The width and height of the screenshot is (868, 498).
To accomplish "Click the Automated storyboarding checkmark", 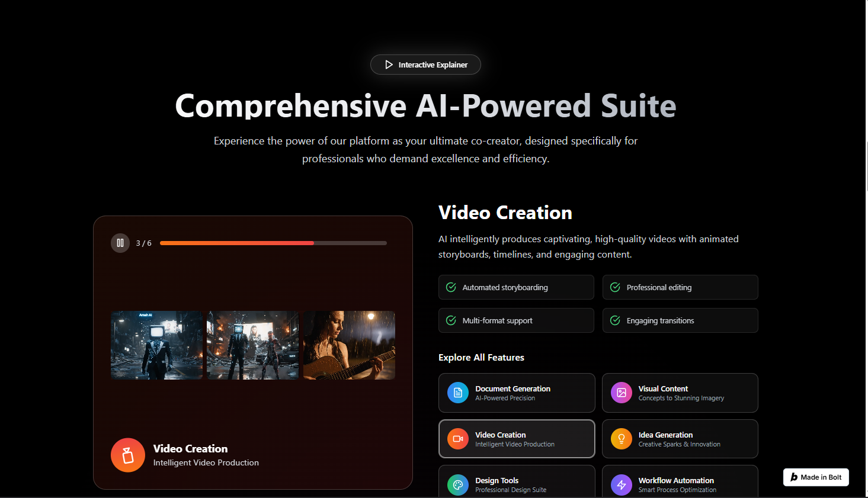I will click(451, 287).
